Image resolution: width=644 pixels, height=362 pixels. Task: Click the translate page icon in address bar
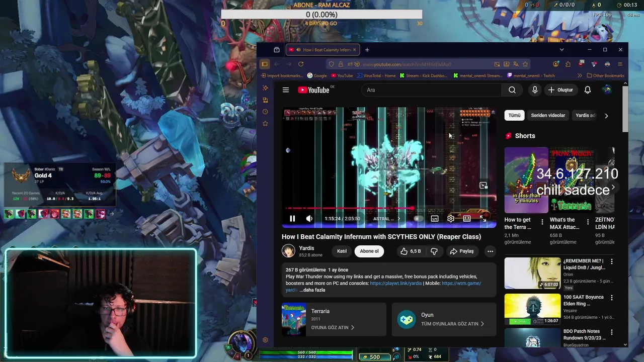[516, 64]
